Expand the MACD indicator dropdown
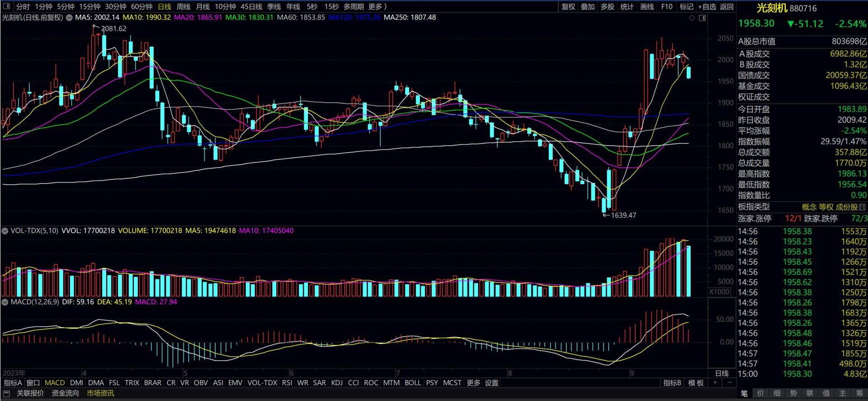The height and width of the screenshot is (401, 868). pos(5,302)
